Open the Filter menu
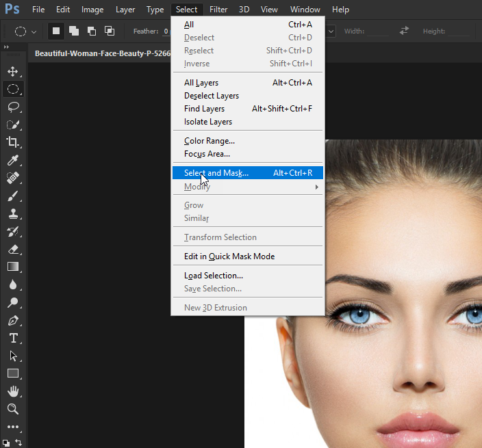This screenshot has height=448, width=482. tap(218, 10)
